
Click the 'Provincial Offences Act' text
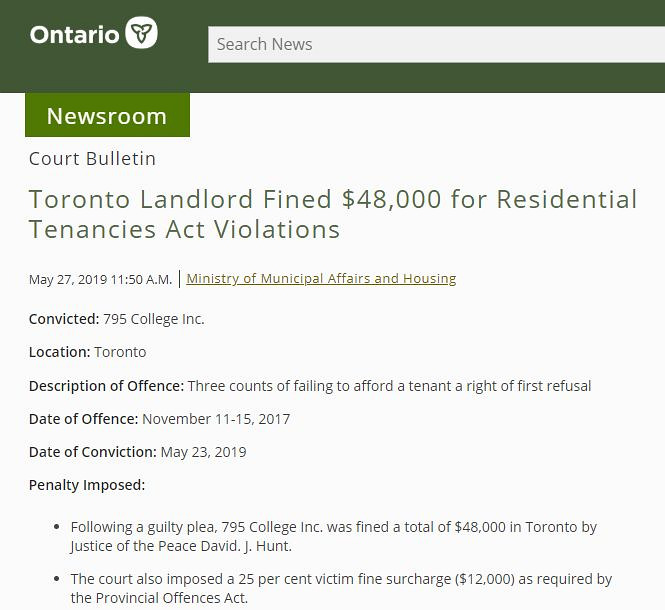(171, 598)
